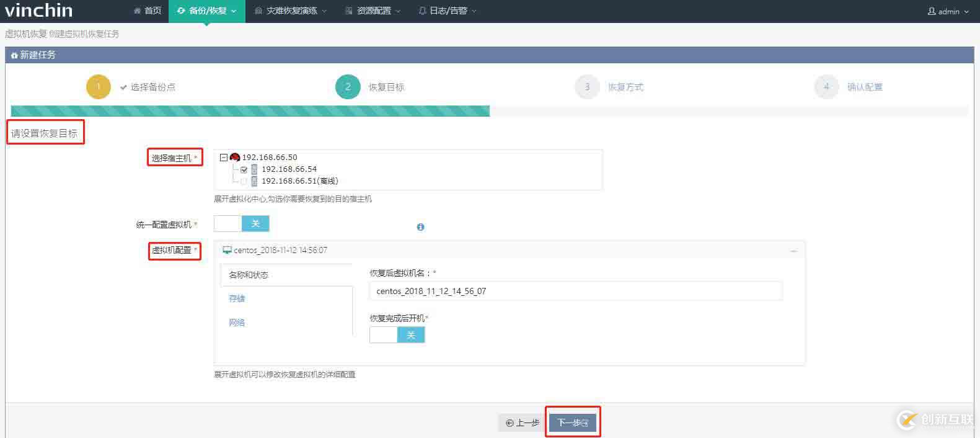Open the 网络 tab
This screenshot has width=980, height=438.
237,323
